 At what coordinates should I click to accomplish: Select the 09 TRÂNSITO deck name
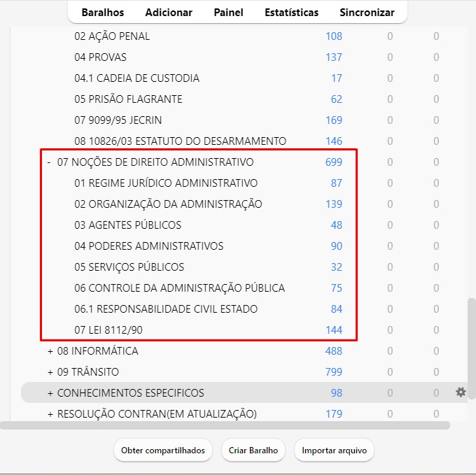87,372
